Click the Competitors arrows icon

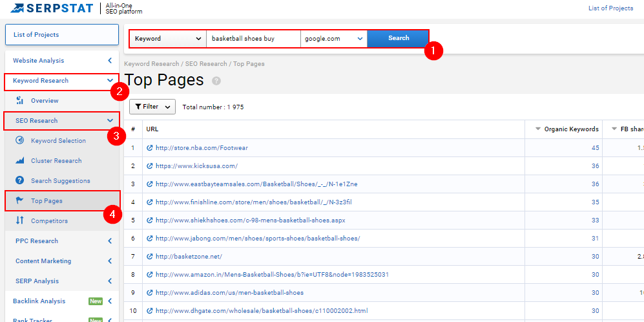tap(20, 221)
